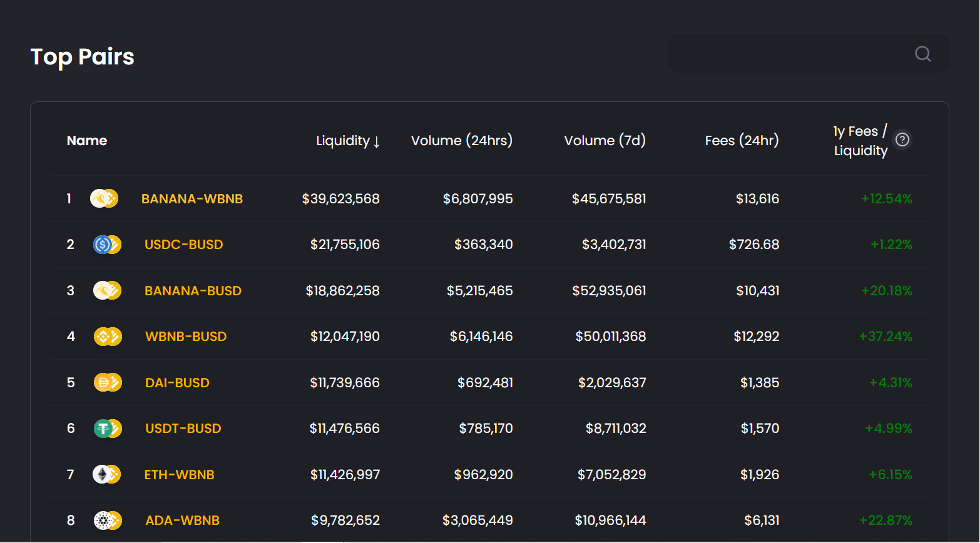Click the $52,935,061 7d volume value
This screenshot has height=543, width=980.
[610, 291]
